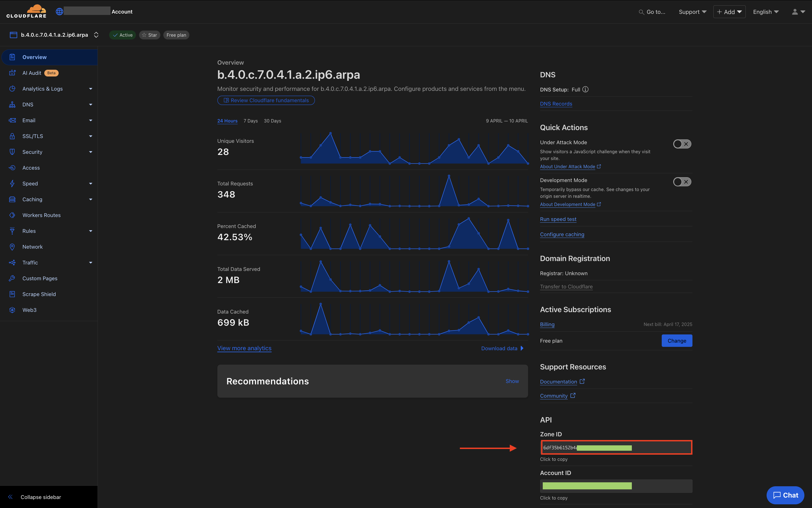Open View more analytics link

[244, 348]
